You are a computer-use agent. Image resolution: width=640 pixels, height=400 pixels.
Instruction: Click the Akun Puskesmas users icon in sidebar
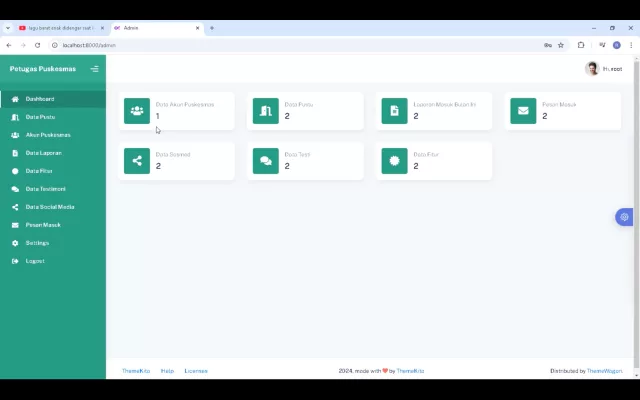pos(15,135)
